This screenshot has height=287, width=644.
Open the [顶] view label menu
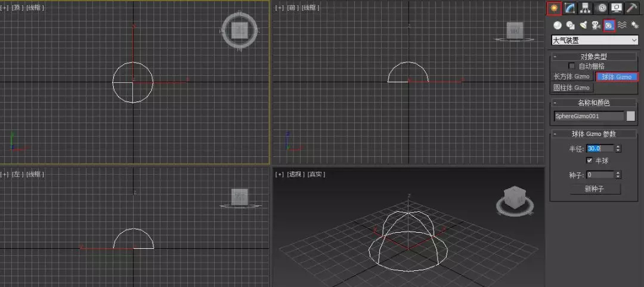[18, 8]
